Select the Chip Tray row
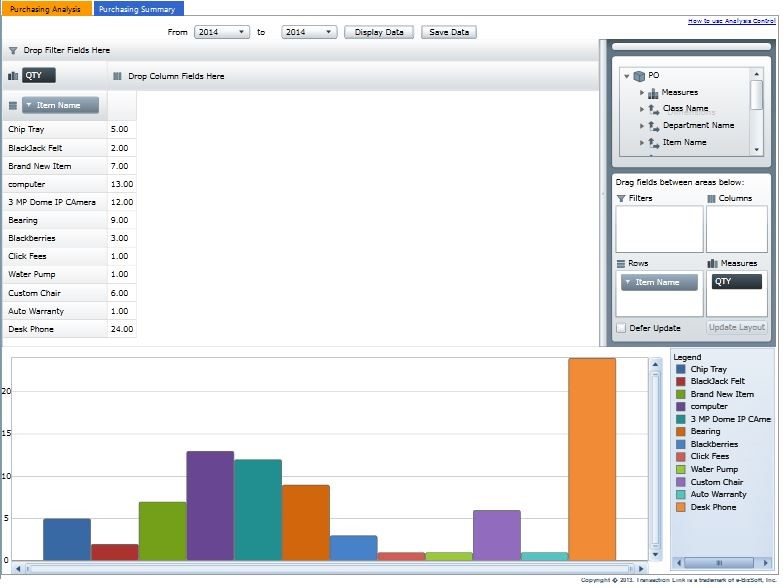The image size is (783, 588). tap(55, 129)
